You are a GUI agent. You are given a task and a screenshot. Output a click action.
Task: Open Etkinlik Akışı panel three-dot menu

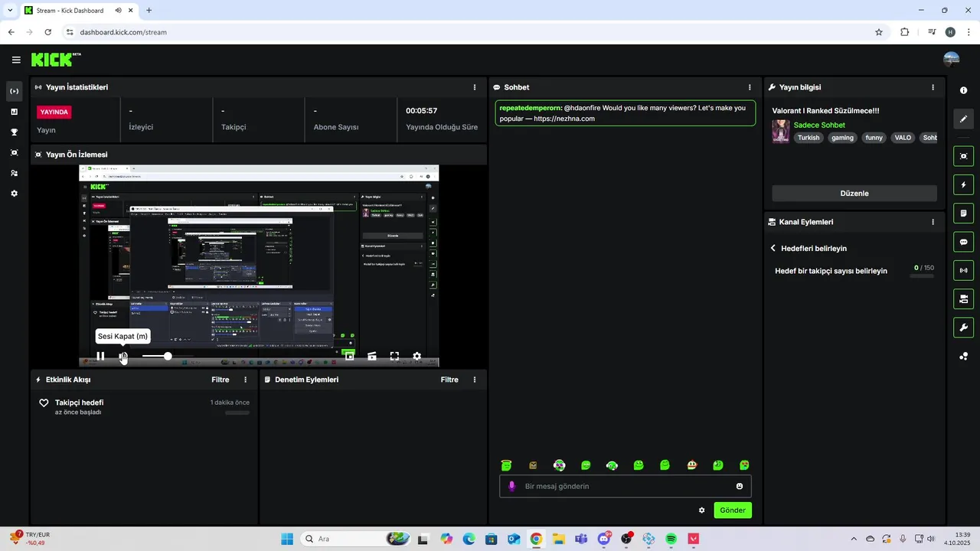click(246, 380)
